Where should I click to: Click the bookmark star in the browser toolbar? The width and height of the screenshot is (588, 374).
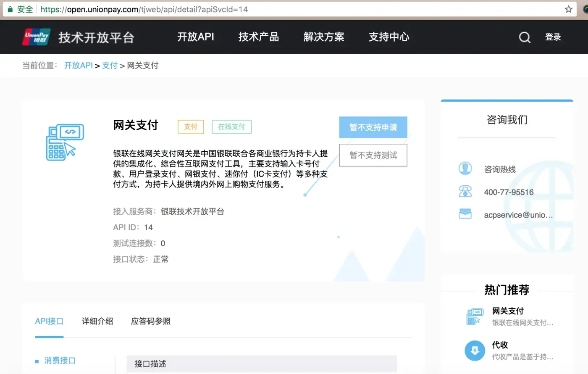tap(569, 8)
